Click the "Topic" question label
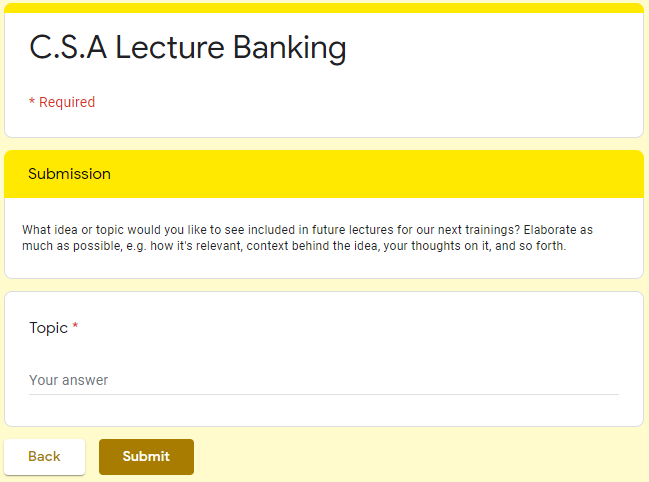Screen dimensions: 649x482 [x=48, y=328]
